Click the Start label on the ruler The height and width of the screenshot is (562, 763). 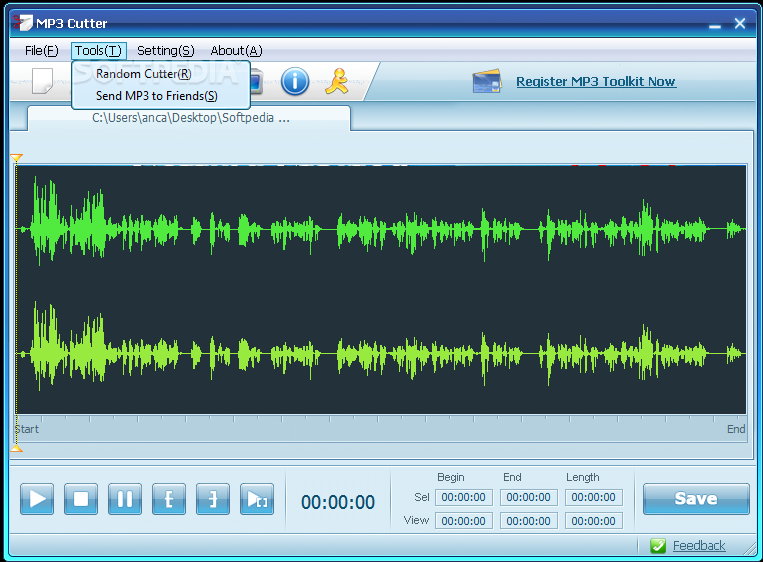(27, 429)
